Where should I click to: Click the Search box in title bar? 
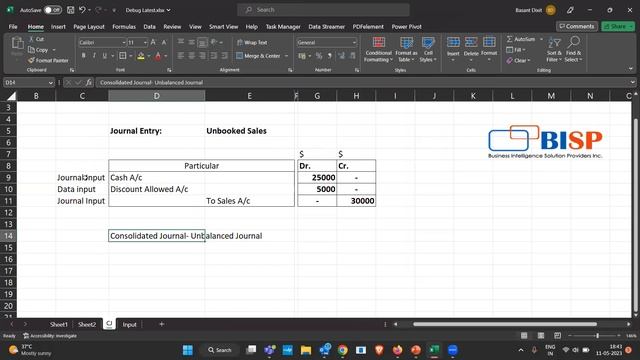323,10
